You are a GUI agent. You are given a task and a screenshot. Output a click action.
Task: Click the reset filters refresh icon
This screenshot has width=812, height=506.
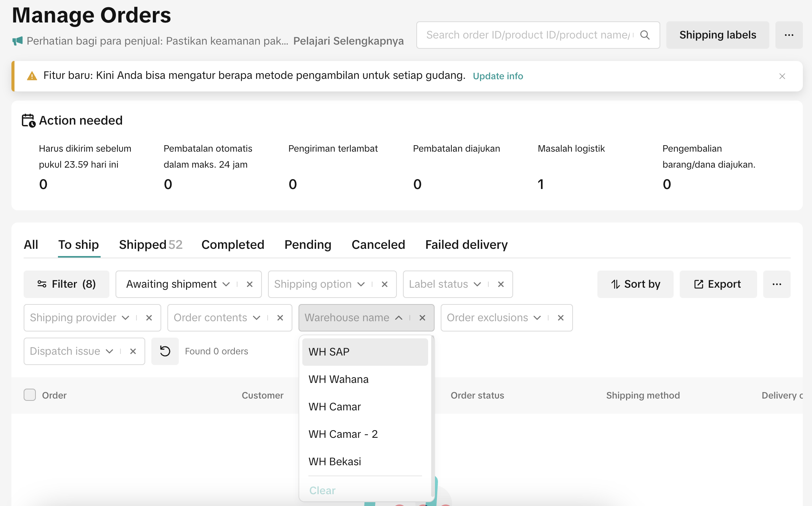(x=165, y=351)
